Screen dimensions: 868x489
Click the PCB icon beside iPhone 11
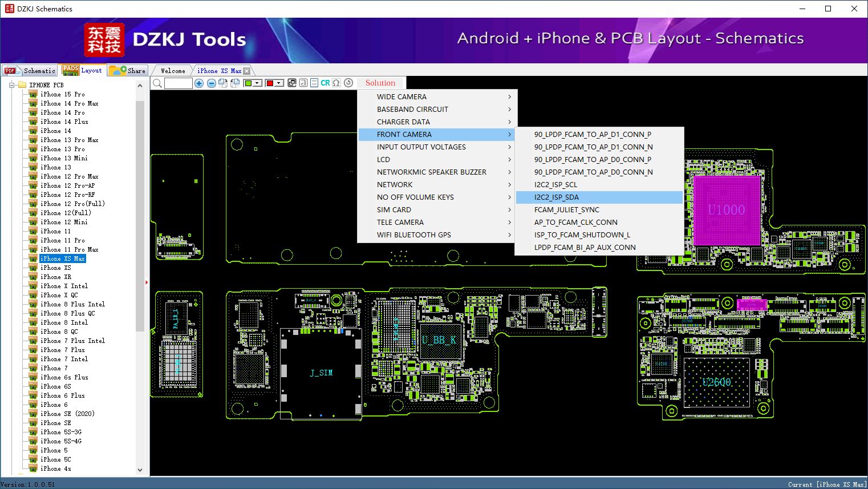33,231
